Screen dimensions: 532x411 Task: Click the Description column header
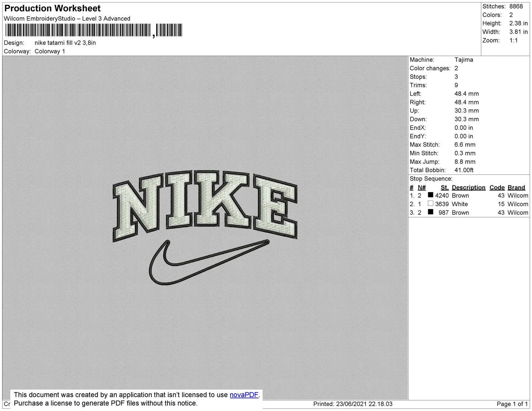(468, 187)
